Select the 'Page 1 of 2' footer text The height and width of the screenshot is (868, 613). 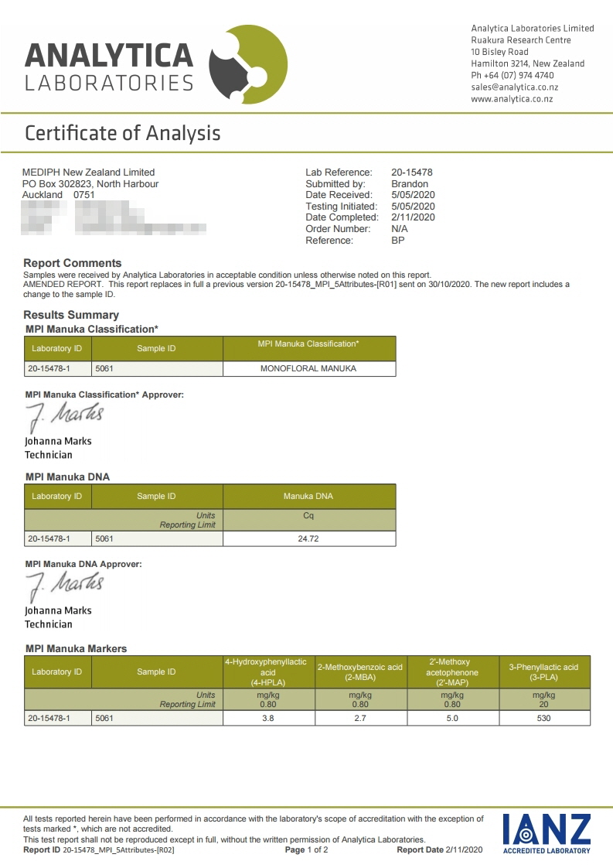click(306, 849)
